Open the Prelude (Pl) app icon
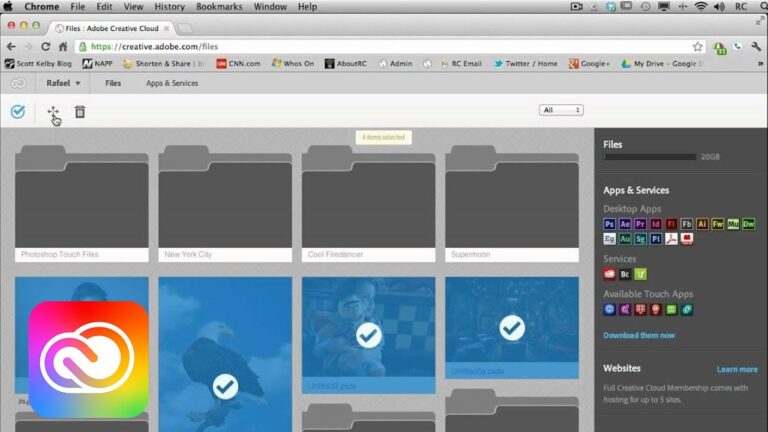Viewport: 768px width, 432px height. click(656, 239)
